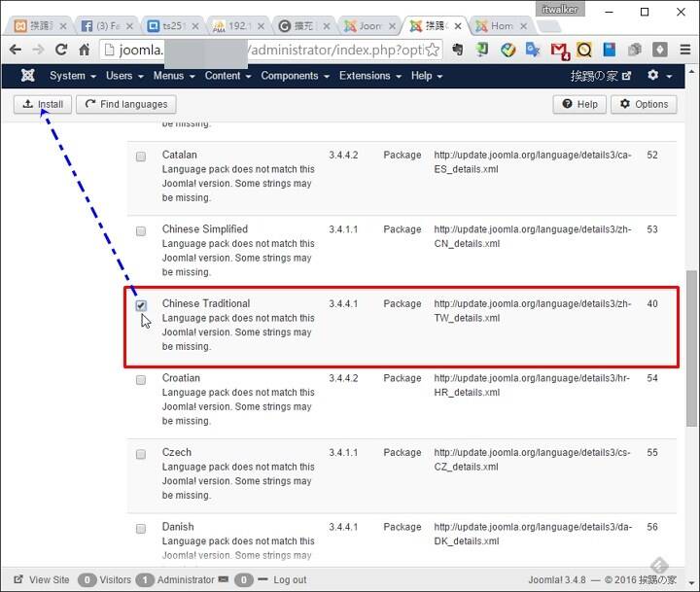This screenshot has width=700, height=592.
Task: Click the Danish language name
Action: click(178, 527)
